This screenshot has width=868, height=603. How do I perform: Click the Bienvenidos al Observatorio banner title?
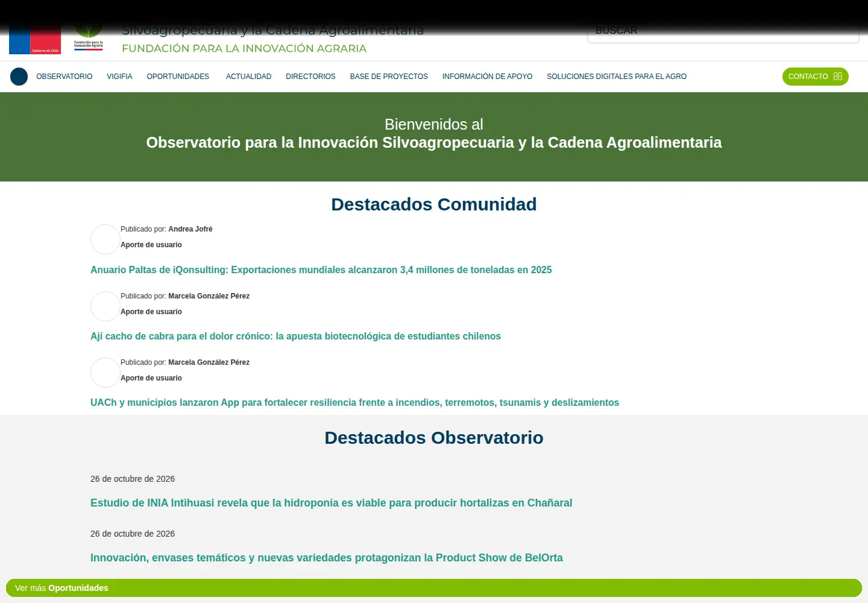(434, 133)
